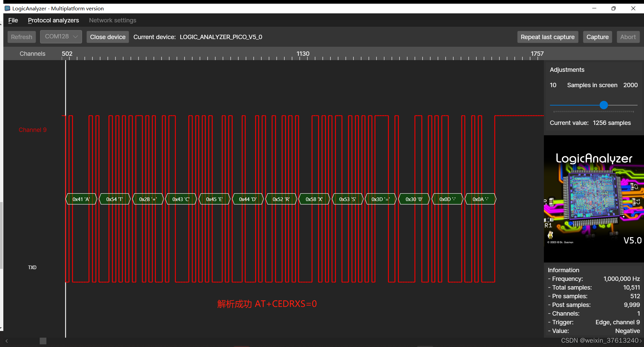
Task: Click the Abort button
Action: pyautogui.click(x=628, y=37)
